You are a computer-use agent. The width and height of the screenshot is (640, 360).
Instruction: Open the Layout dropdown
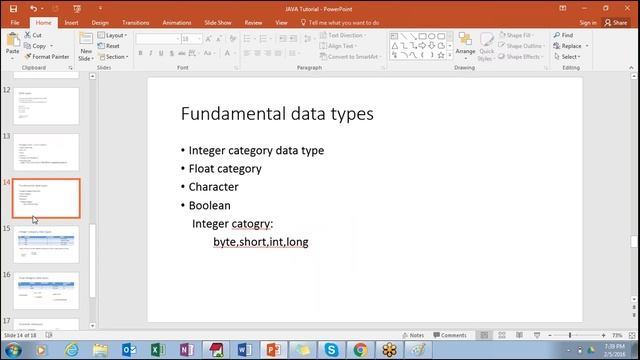(112, 35)
